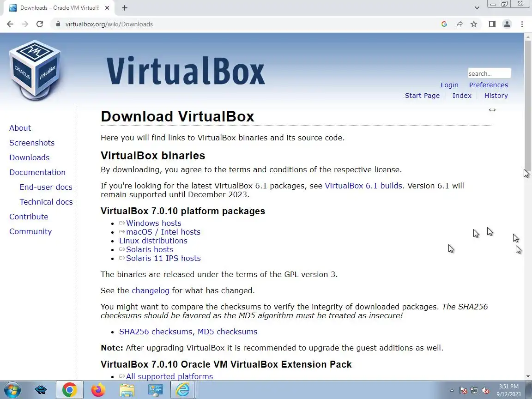Open the History link

[x=496, y=96]
